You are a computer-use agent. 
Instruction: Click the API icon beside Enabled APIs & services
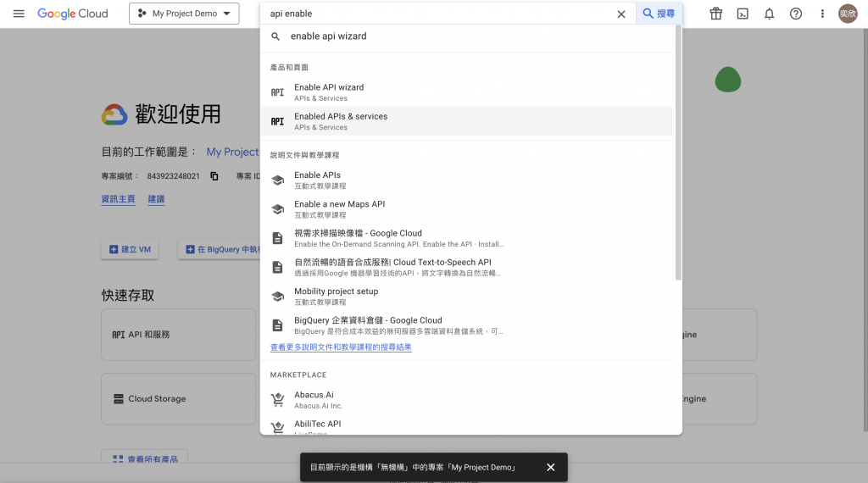(x=277, y=122)
